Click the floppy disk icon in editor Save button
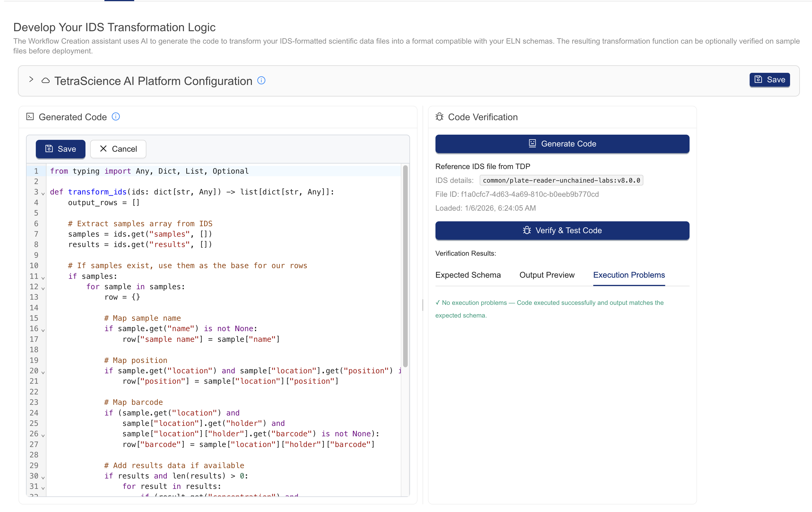Screen dimensions: 812x512 (x=49, y=149)
